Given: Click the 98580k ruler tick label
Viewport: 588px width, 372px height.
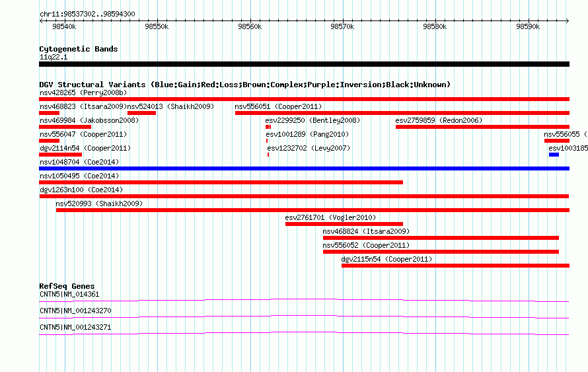Looking at the screenshot, I should tap(435, 26).
